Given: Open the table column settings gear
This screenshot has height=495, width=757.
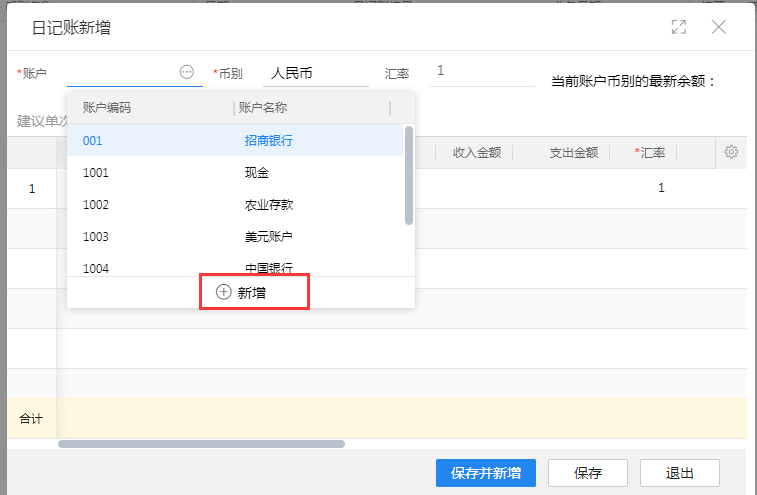Looking at the screenshot, I should click(x=731, y=152).
